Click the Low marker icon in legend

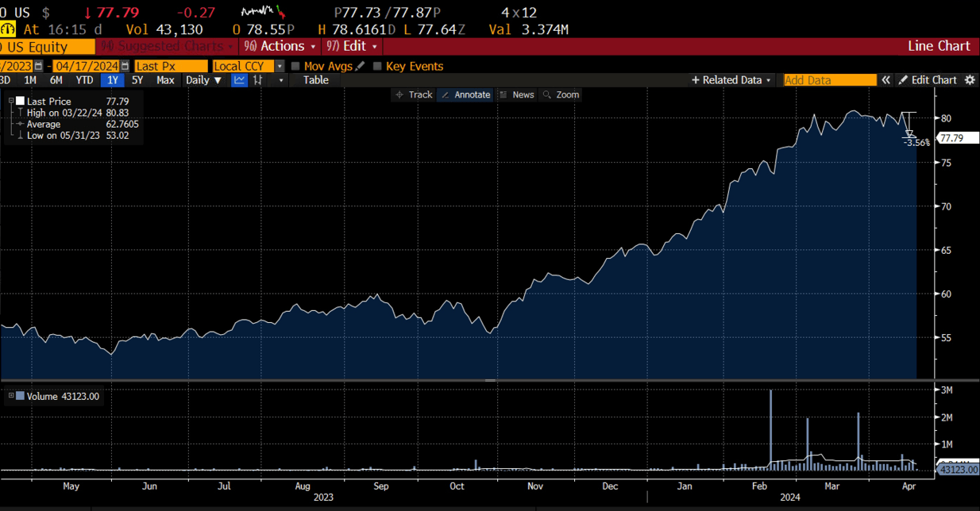(20, 136)
